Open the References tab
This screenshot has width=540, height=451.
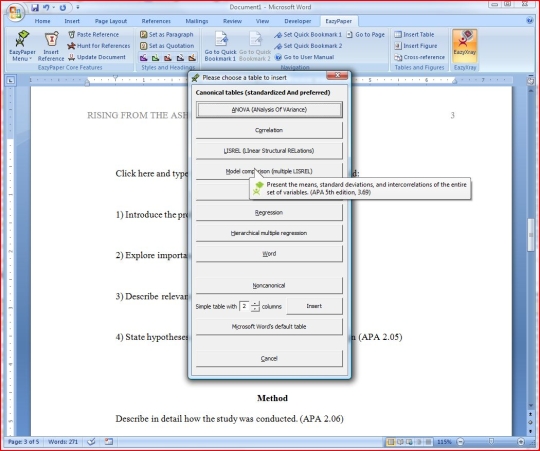click(x=156, y=21)
